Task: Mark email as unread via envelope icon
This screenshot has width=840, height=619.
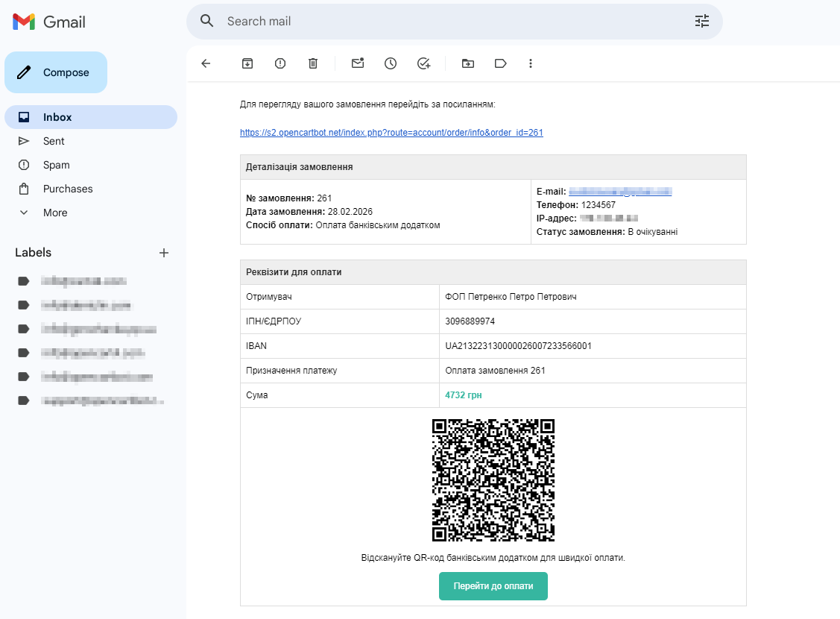Action: click(x=358, y=63)
